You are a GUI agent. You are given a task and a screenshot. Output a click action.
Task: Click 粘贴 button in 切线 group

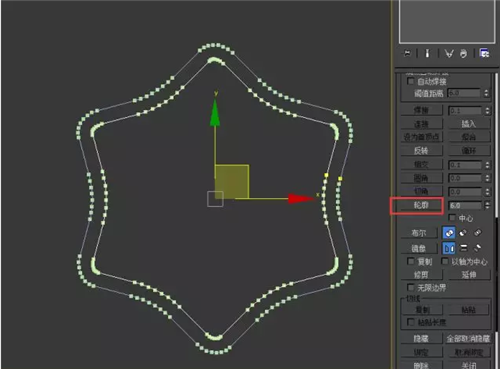click(x=468, y=310)
